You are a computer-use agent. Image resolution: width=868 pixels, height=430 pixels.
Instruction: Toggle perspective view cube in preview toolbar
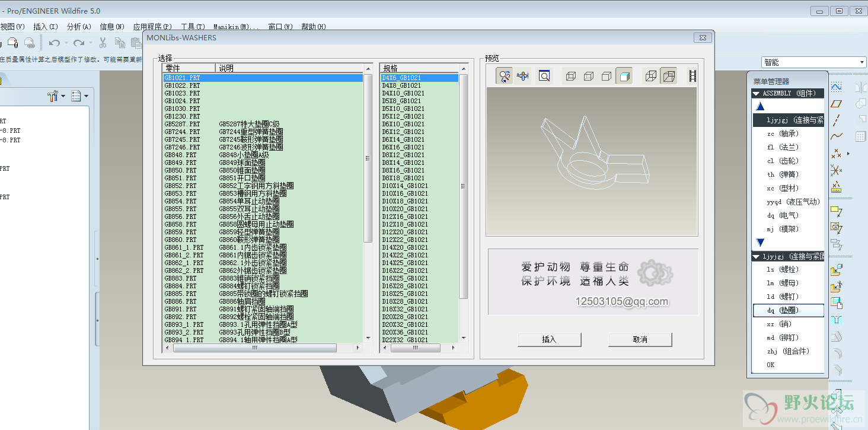[x=668, y=76]
